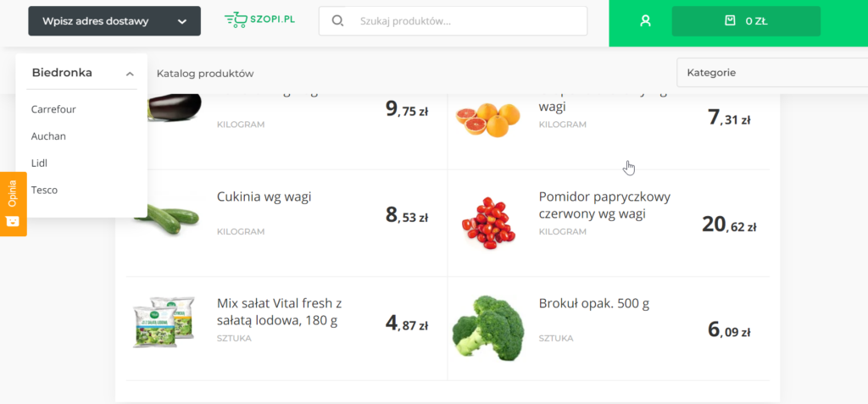Pick Lidl from the store list
The width and height of the screenshot is (868, 404).
click(x=39, y=163)
